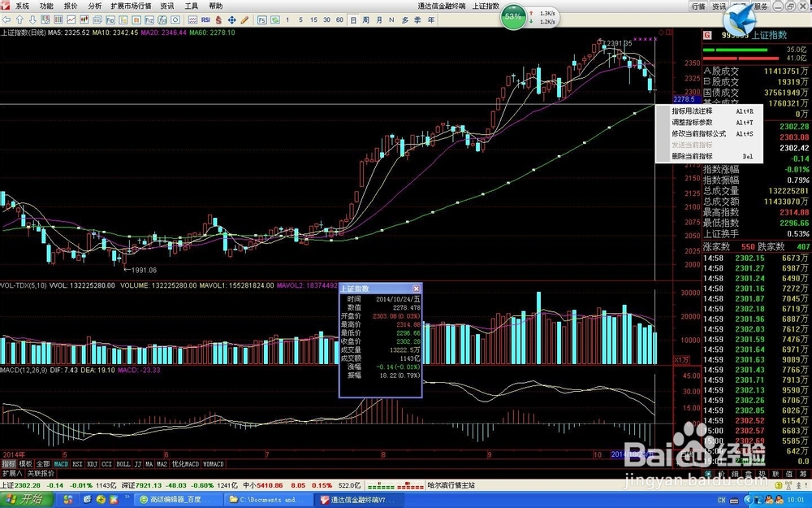Click the 行情 button at top right
The width and height of the screenshot is (812, 508).
pyautogui.click(x=698, y=7)
